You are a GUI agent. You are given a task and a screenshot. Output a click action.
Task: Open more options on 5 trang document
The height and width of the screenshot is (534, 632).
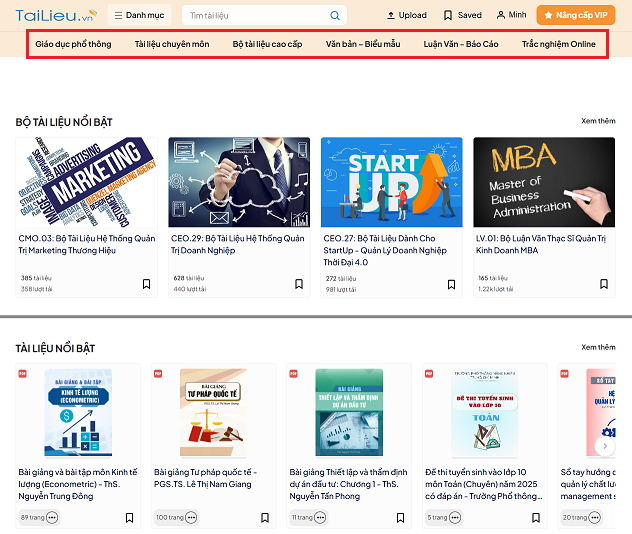pos(455,517)
